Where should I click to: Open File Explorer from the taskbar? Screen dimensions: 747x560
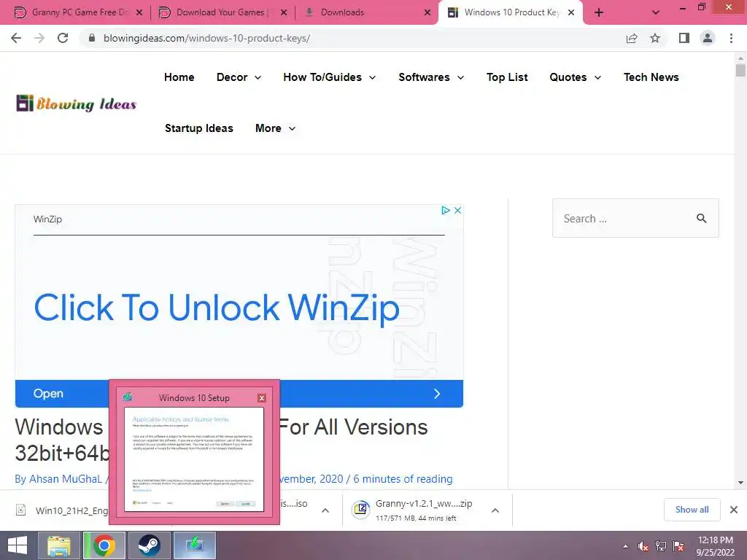point(58,545)
